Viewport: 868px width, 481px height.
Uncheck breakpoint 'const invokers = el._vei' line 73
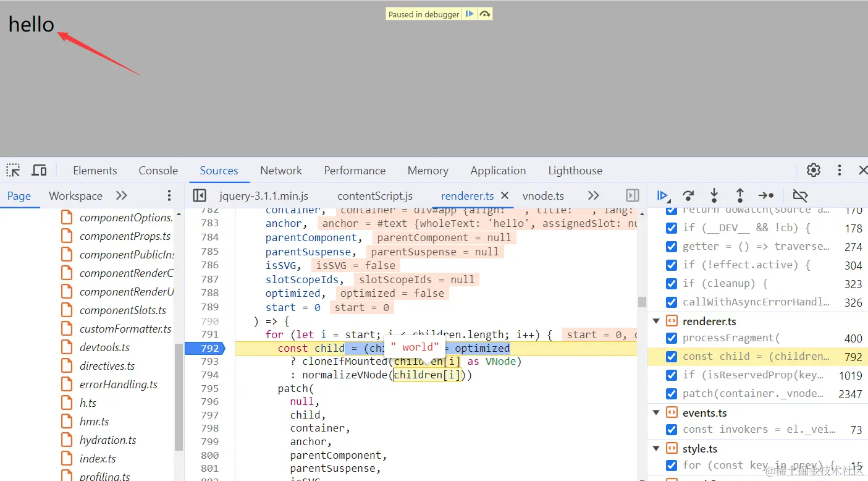click(672, 430)
